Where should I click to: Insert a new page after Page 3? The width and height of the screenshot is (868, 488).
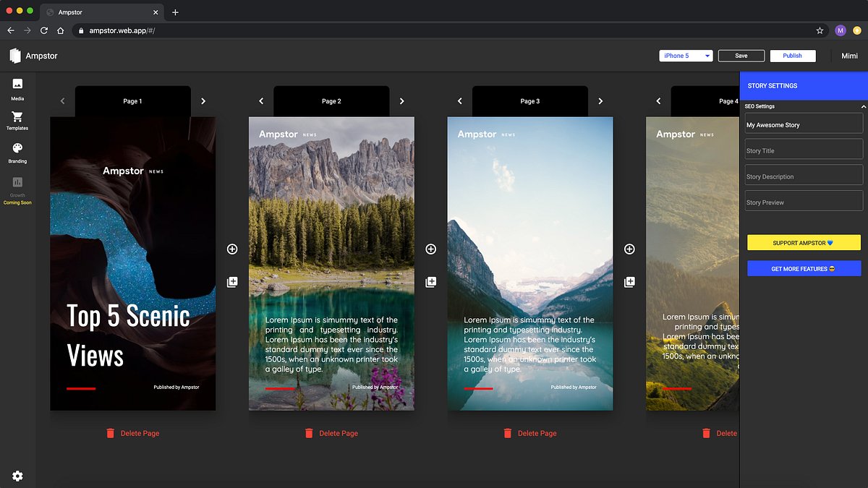pos(629,249)
